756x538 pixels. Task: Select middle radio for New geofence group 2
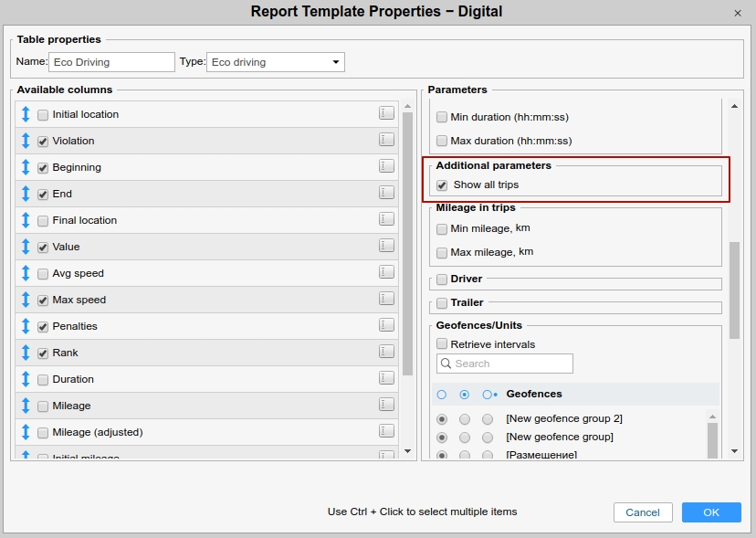pyautogui.click(x=465, y=419)
